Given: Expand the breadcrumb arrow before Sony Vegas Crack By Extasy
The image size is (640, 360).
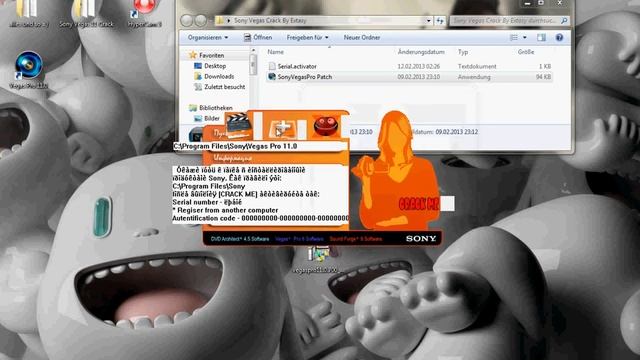Looking at the screenshot, I should [x=229, y=20].
